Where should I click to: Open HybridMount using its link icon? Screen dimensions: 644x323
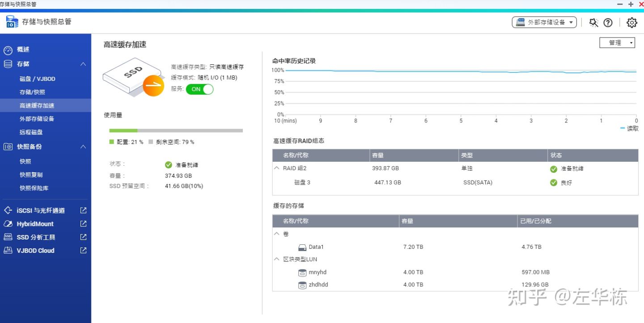pos(83,224)
